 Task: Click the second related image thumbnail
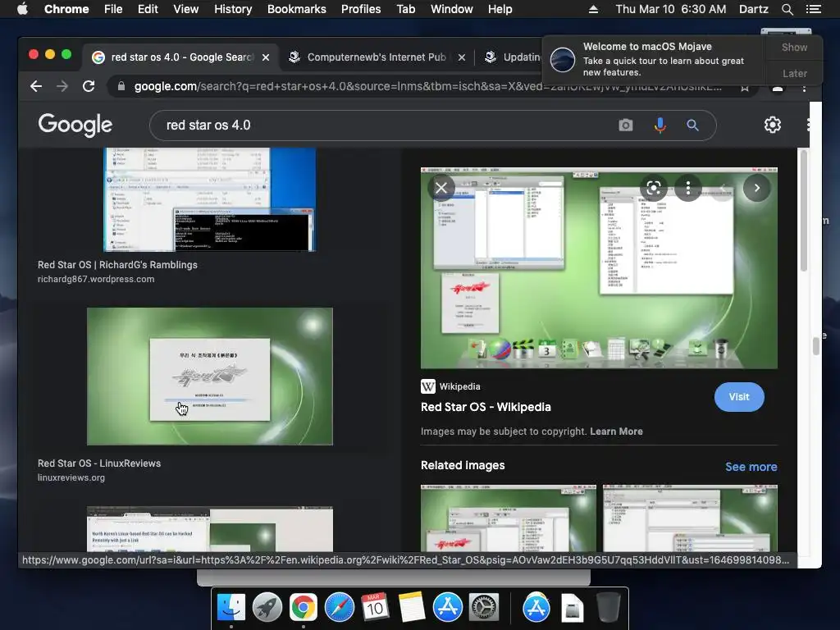[x=690, y=518]
